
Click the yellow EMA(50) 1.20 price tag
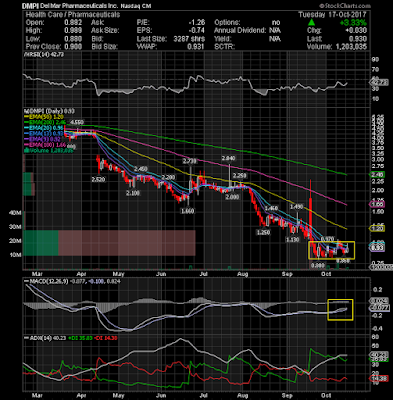pyautogui.click(x=378, y=228)
